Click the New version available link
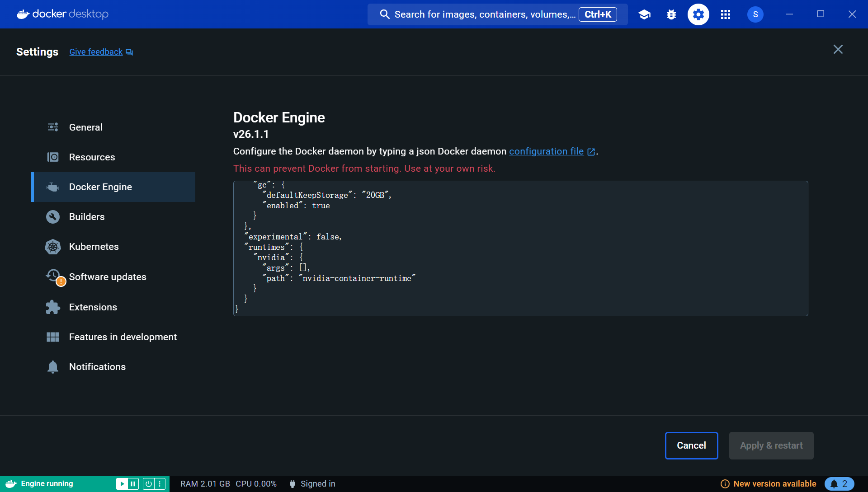The width and height of the screenshot is (868, 492). coord(774,484)
